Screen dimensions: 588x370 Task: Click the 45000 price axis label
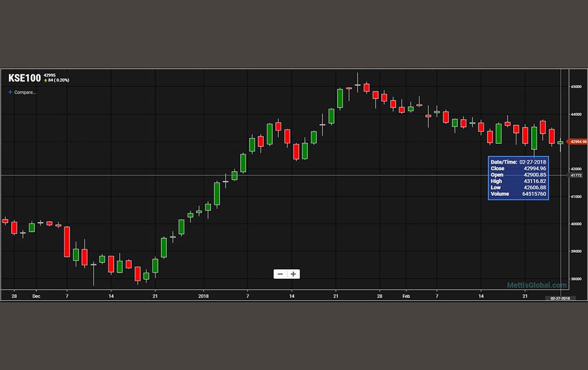click(x=576, y=86)
